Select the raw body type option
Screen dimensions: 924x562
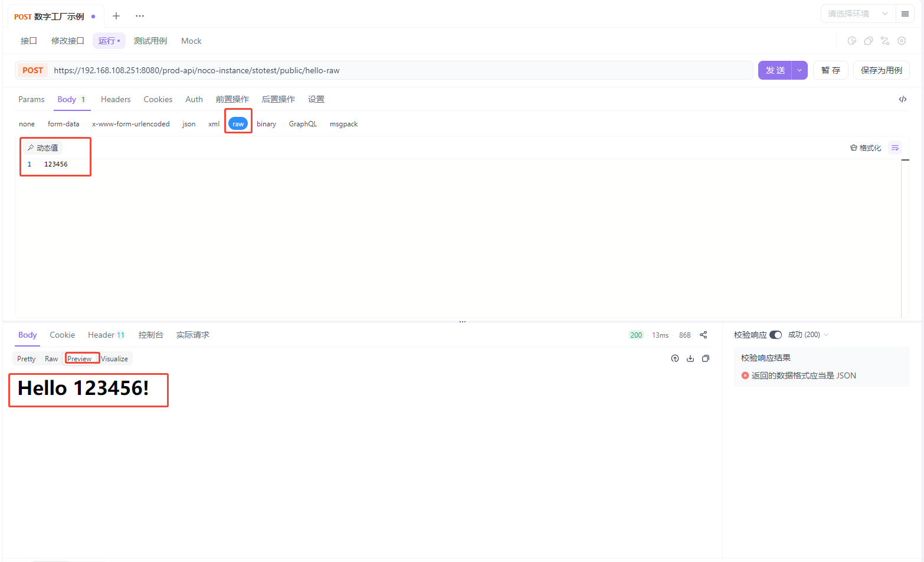[x=238, y=123]
